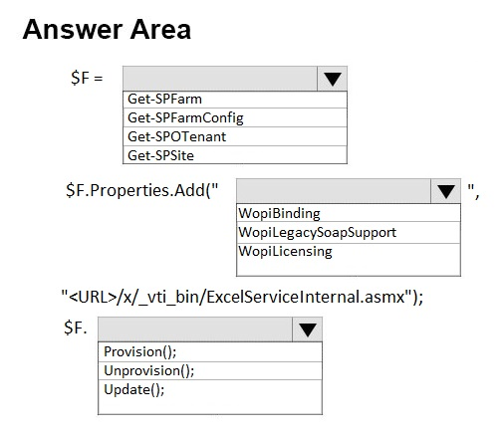Image resolution: width=504 pixels, height=438 pixels.
Task: Pick WopiLicensing from the list
Action: click(x=349, y=252)
